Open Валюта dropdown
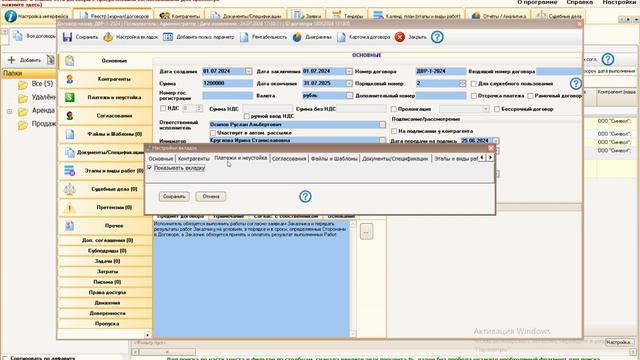 click(349, 96)
